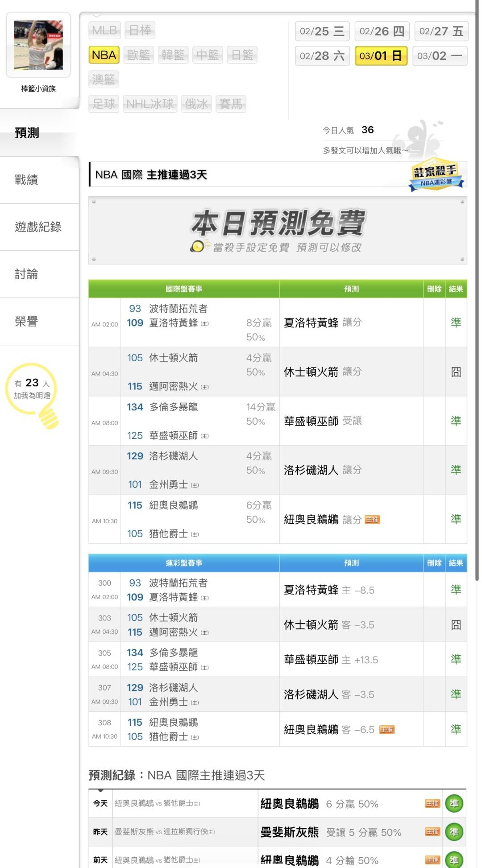
Task: Click 準 result in 國際盤 湖人 row
Action: [456, 470]
